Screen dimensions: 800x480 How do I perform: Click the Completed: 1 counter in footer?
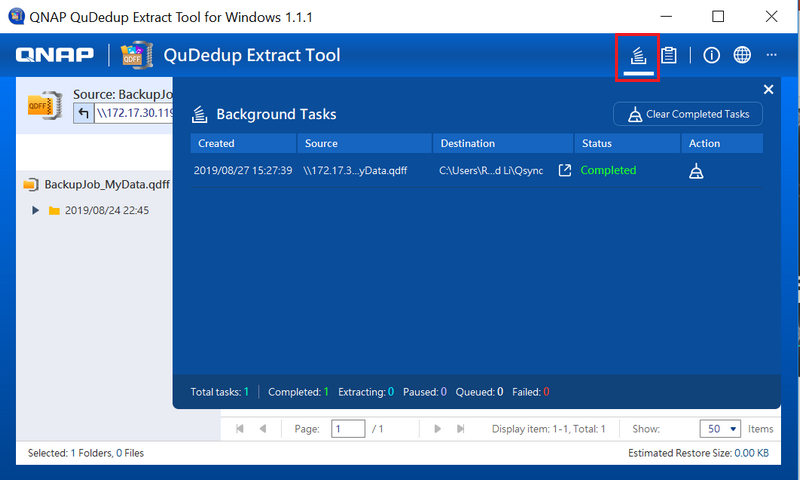point(298,392)
